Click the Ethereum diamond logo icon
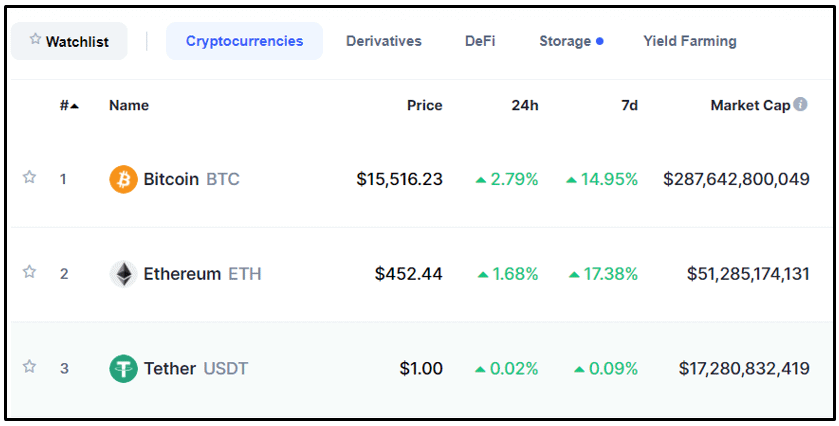Viewport: 839px width, 426px height. point(123,274)
